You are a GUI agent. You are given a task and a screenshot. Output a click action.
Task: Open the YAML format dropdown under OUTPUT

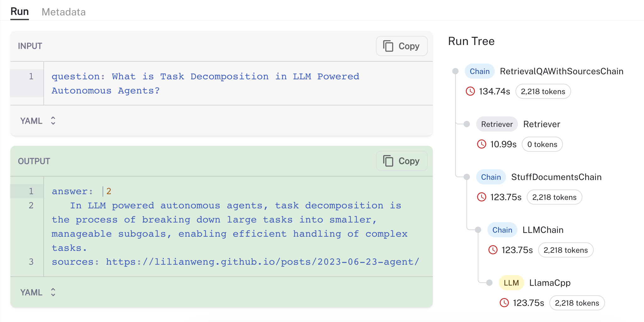point(38,292)
